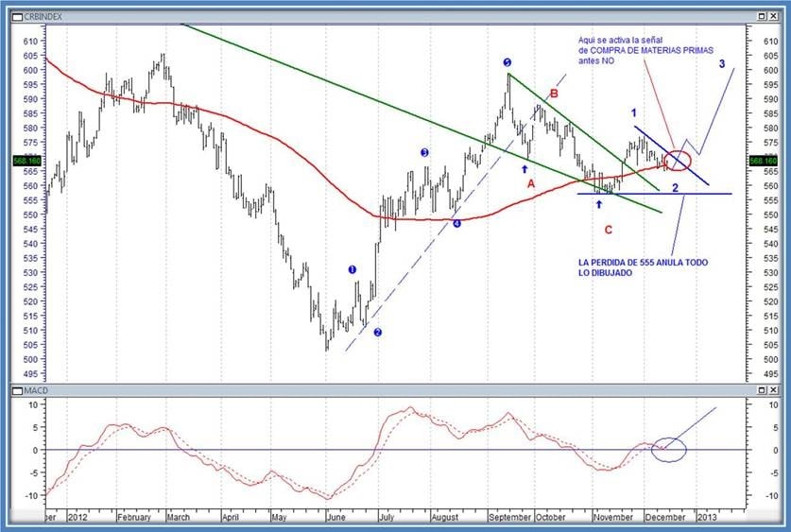Image resolution: width=791 pixels, height=532 pixels.
Task: Click the 0 value on the left MACD axis
Action: point(35,451)
